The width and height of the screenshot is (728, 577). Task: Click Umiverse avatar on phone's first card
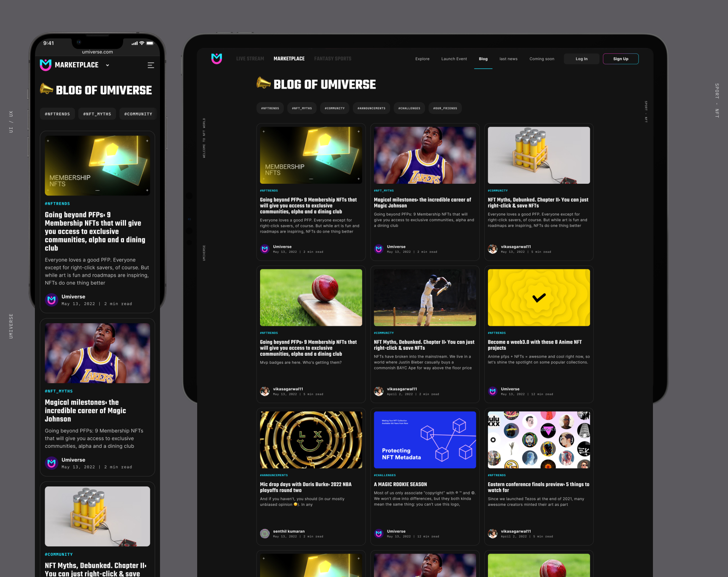(52, 300)
